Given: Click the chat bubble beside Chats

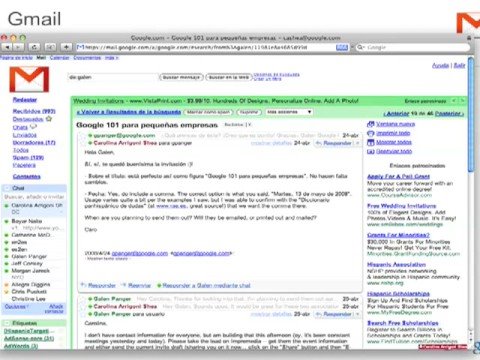Looking at the screenshot, I should point(33,127).
